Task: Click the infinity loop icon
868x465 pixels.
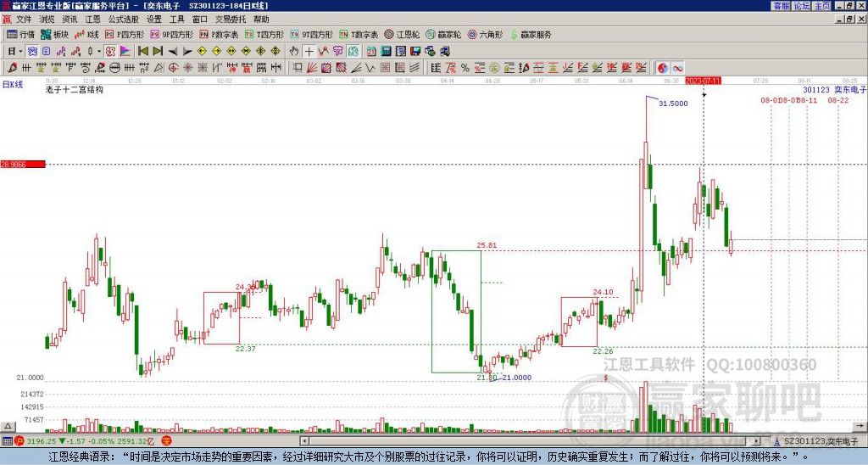Action: click(x=677, y=68)
